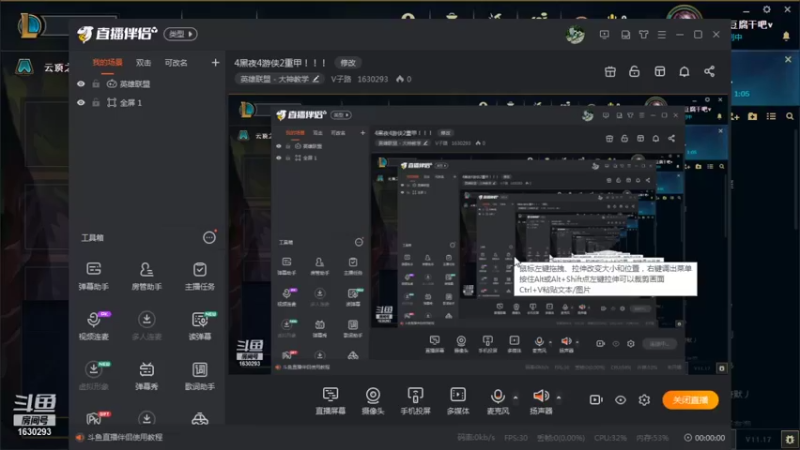Open the PK tool icon
This screenshot has height=450, width=800.
coord(95,418)
